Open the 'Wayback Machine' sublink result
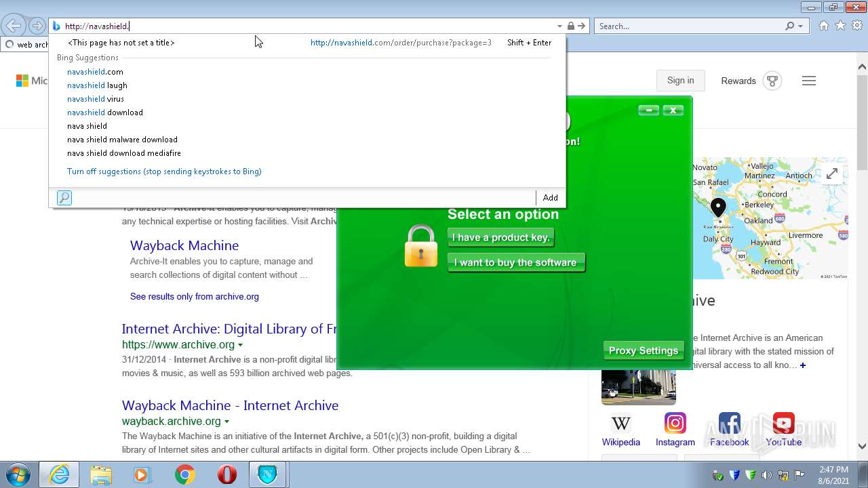The height and width of the screenshot is (488, 868). 184,245
